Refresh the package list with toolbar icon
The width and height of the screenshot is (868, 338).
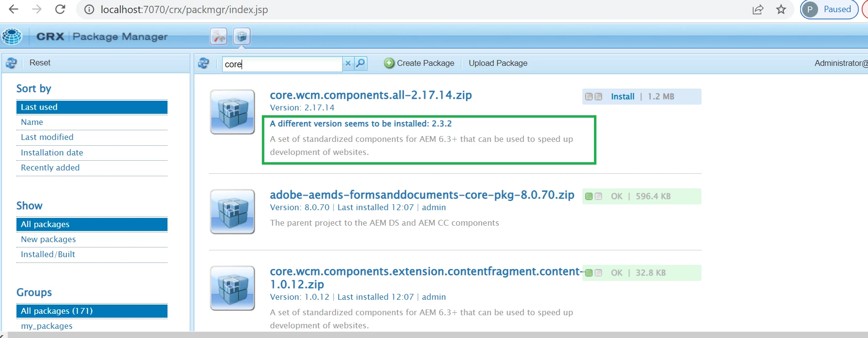(204, 63)
